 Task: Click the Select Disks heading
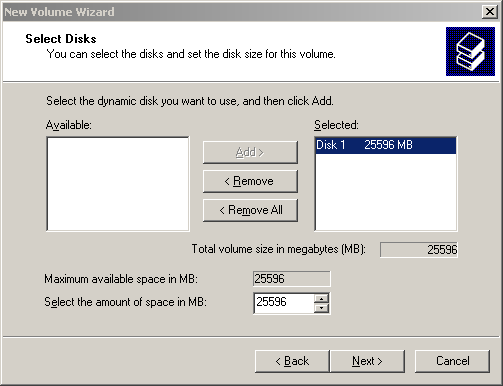(x=61, y=39)
